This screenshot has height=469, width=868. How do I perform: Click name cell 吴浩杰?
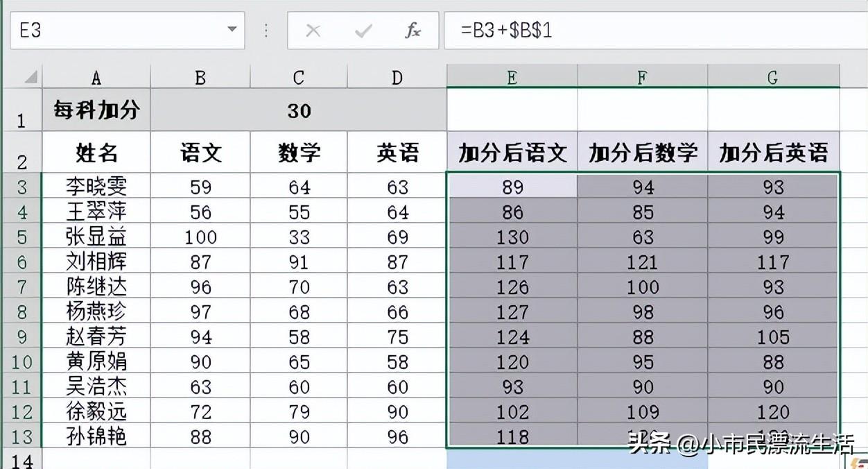click(96, 386)
